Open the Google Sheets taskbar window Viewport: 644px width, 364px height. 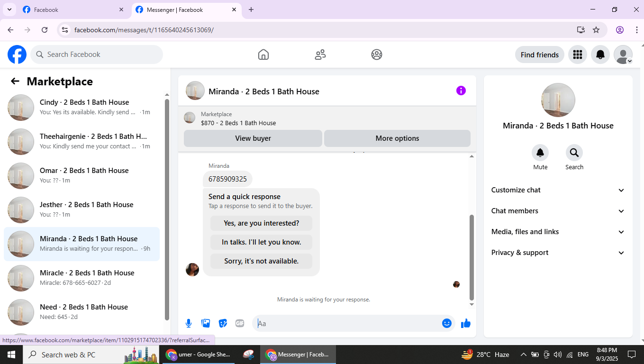pos(200,355)
